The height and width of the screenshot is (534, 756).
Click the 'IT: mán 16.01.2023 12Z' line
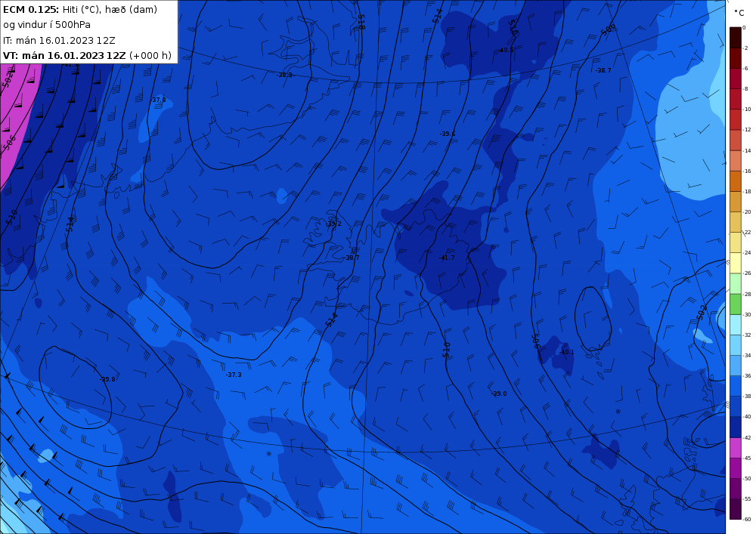(x=59, y=41)
